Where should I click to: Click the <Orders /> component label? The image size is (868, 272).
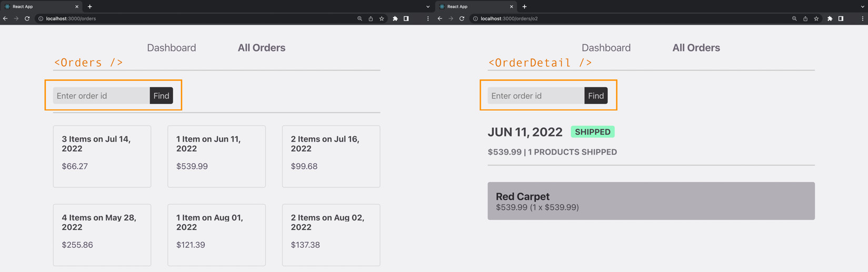point(88,63)
